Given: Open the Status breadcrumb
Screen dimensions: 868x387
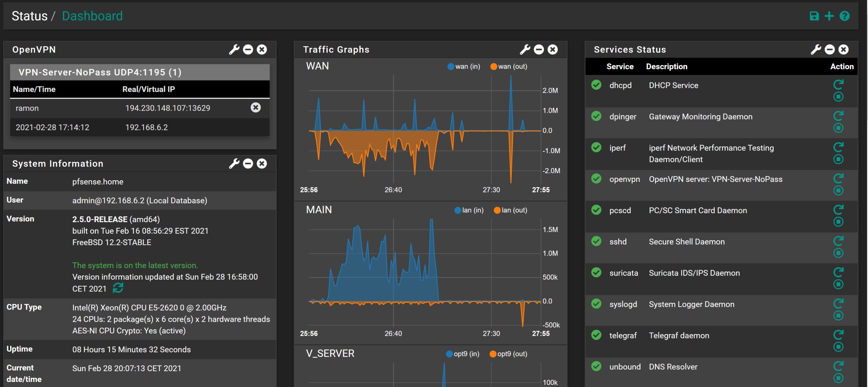Looking at the screenshot, I should click(x=29, y=16).
